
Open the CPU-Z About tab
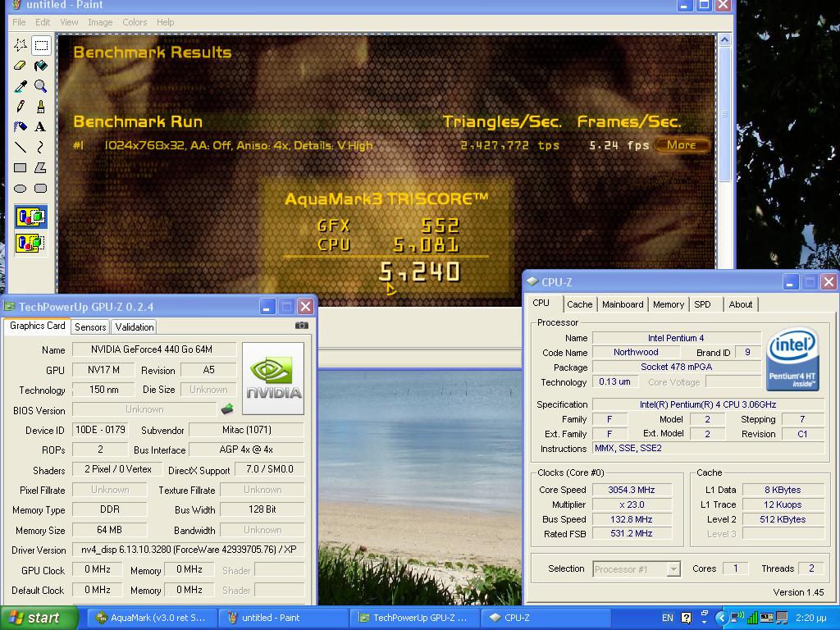click(741, 304)
